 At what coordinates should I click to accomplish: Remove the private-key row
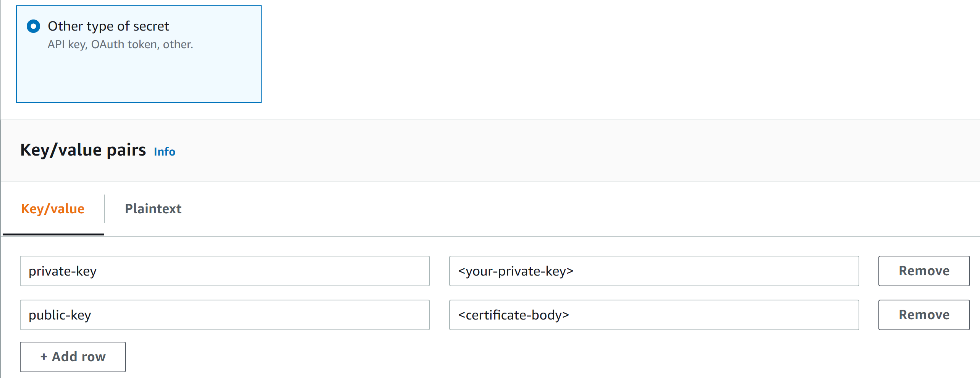pos(924,271)
